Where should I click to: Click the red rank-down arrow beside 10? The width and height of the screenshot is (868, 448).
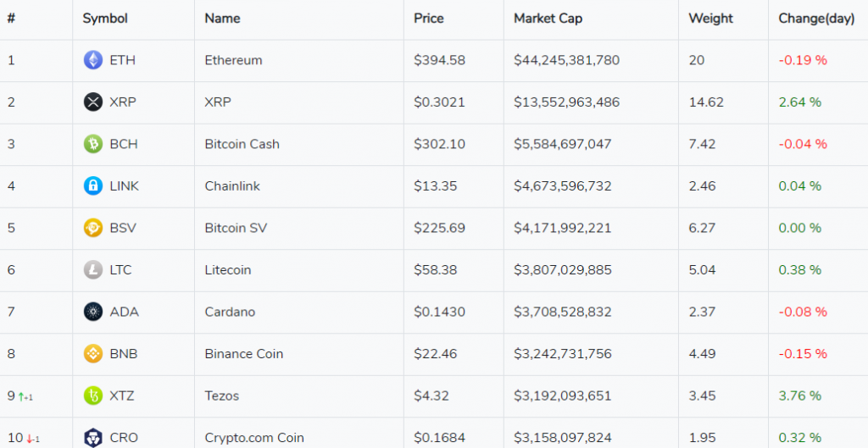(30, 439)
